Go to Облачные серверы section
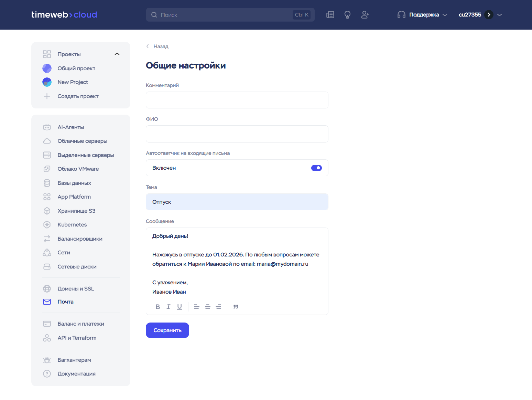The width and height of the screenshot is (532, 400). click(x=82, y=141)
